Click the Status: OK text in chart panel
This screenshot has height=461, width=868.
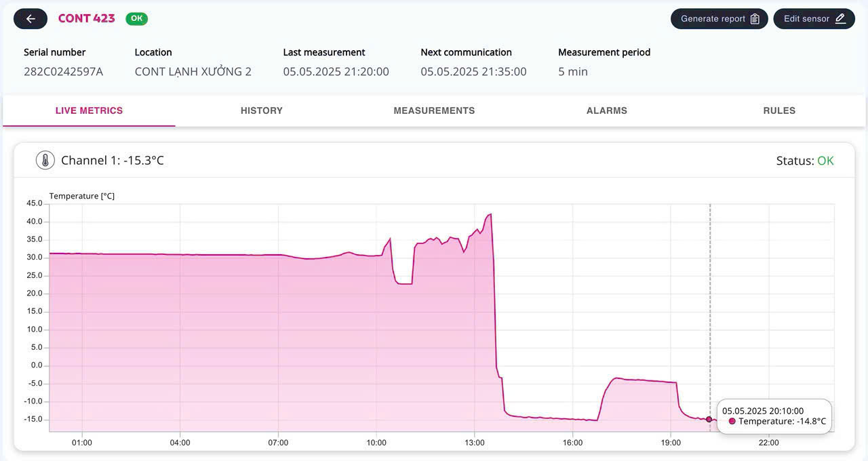click(x=805, y=161)
